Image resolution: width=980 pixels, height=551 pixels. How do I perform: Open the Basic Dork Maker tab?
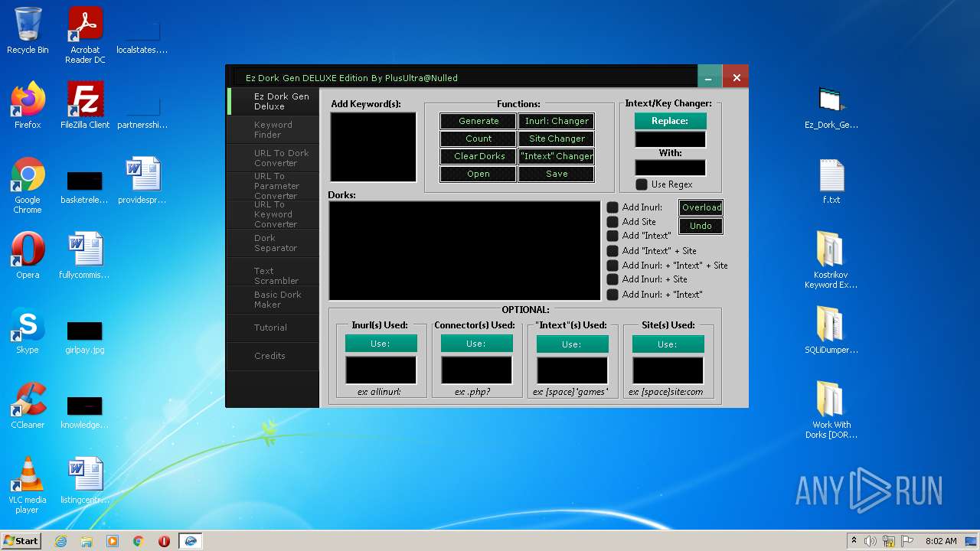pos(273,299)
